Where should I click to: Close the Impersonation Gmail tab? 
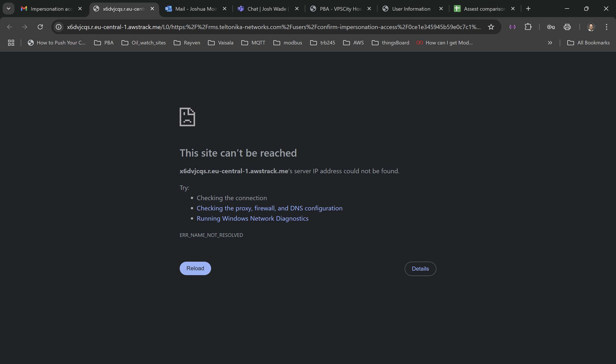80,9
